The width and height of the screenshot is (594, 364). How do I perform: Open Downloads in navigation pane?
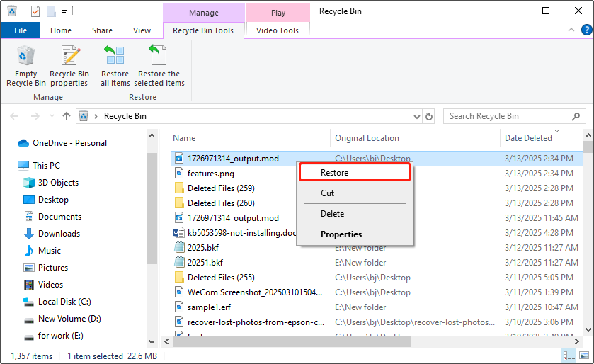pyautogui.click(x=59, y=234)
